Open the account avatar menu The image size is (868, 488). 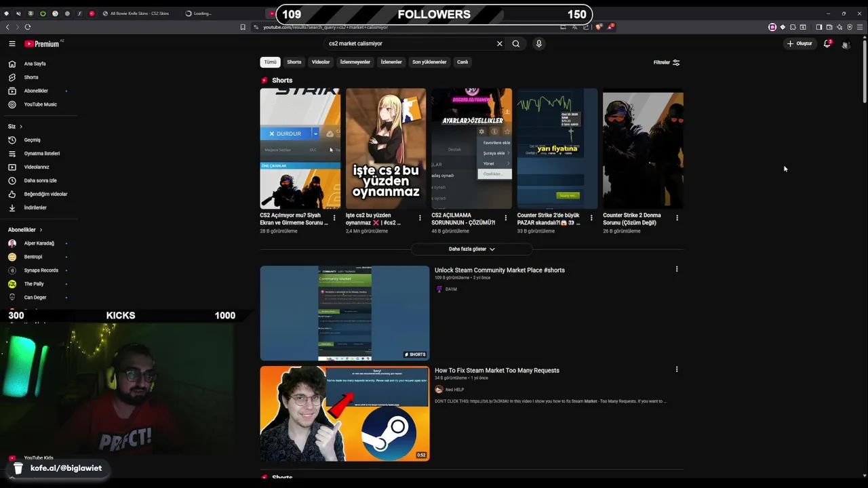[x=846, y=44]
